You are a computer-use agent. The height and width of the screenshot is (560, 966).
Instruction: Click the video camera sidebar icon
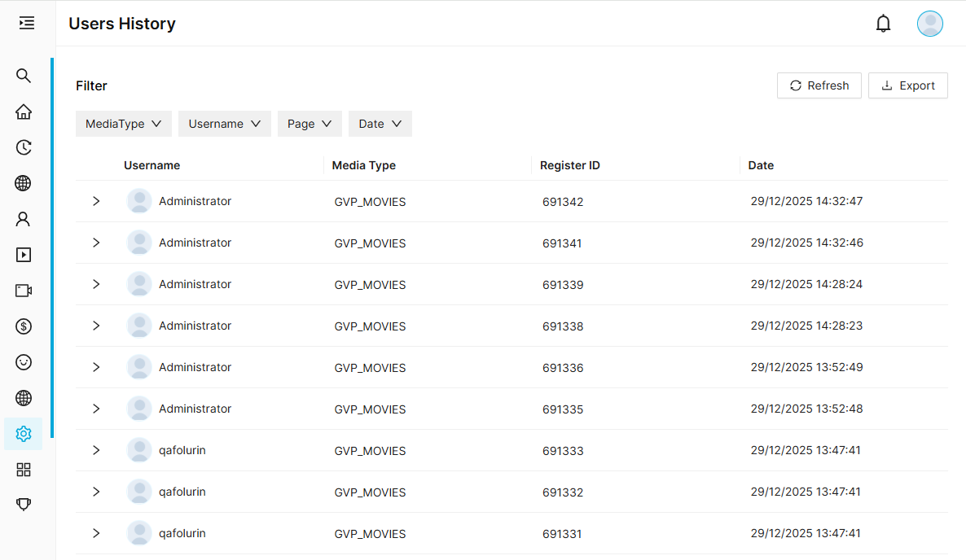click(x=24, y=291)
